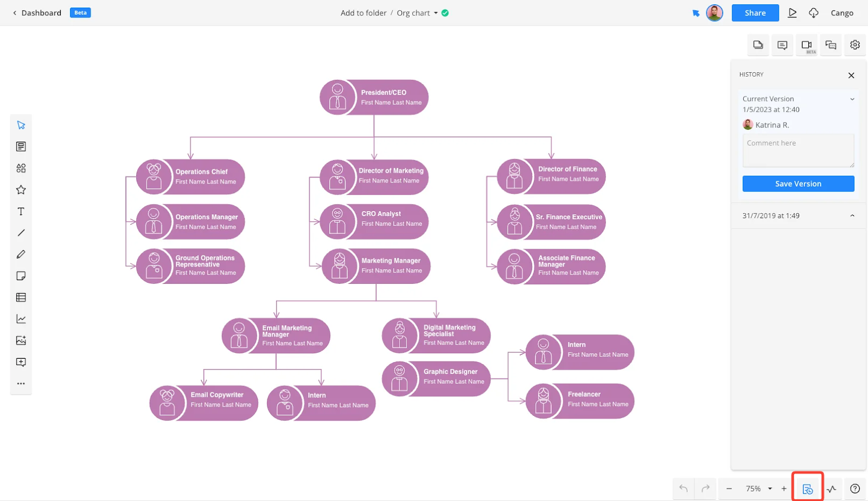Open workspace settings with the gear icon

(x=855, y=45)
